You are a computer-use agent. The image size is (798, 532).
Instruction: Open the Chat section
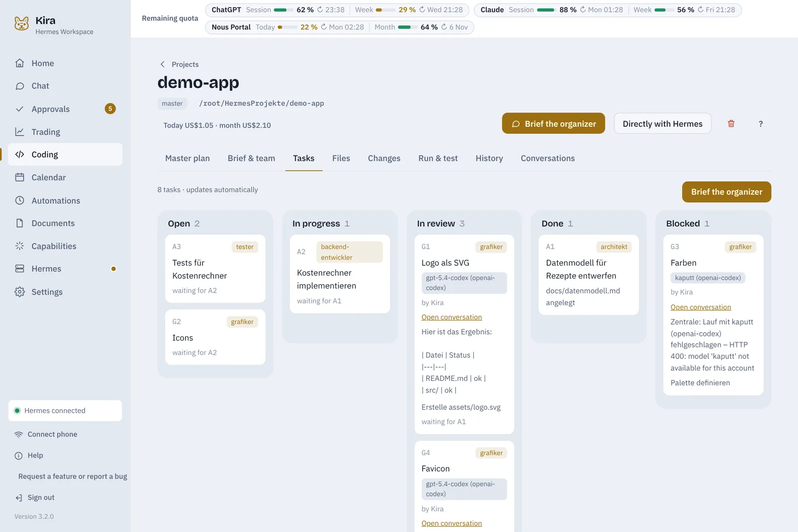pos(65,86)
